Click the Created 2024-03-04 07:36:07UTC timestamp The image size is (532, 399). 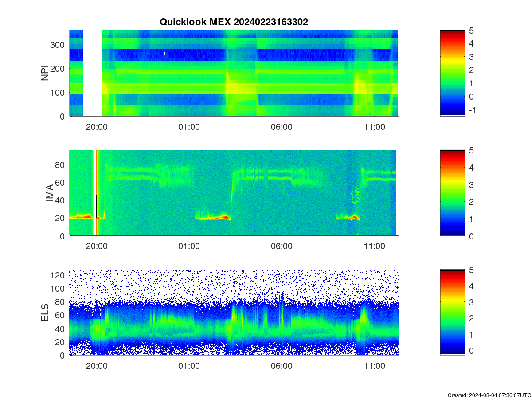point(489,395)
